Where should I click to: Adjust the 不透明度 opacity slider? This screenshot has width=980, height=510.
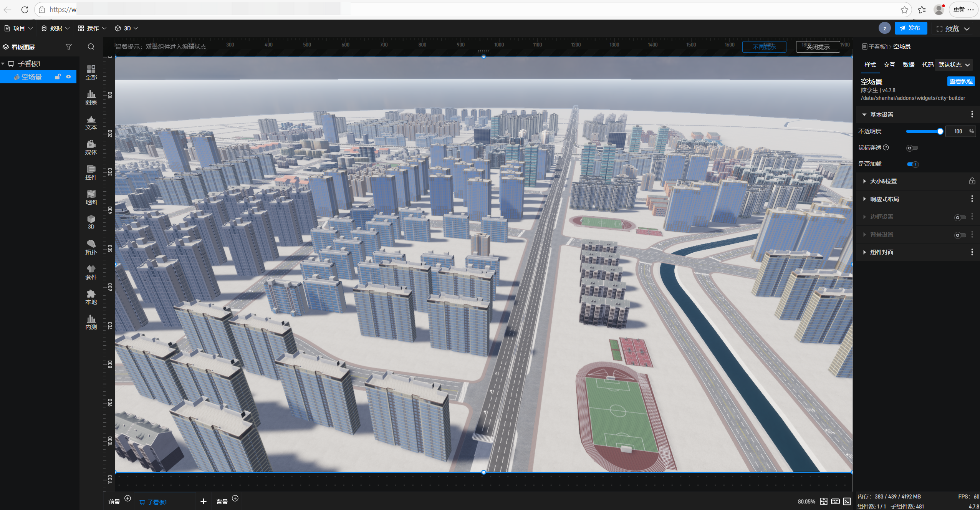924,131
